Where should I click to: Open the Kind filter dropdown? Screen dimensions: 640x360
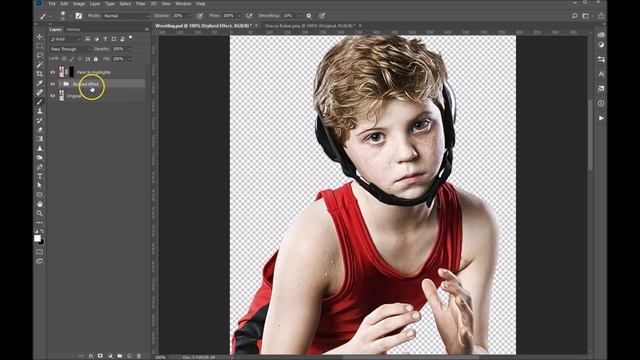point(65,39)
